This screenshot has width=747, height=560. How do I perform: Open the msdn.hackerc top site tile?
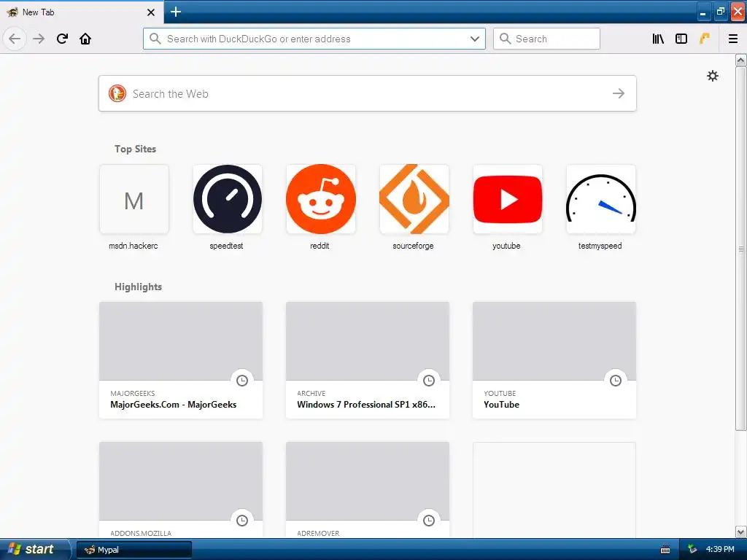click(x=134, y=199)
